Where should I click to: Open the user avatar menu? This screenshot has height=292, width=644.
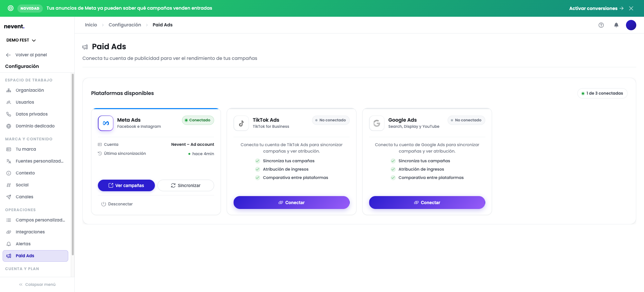(x=631, y=25)
